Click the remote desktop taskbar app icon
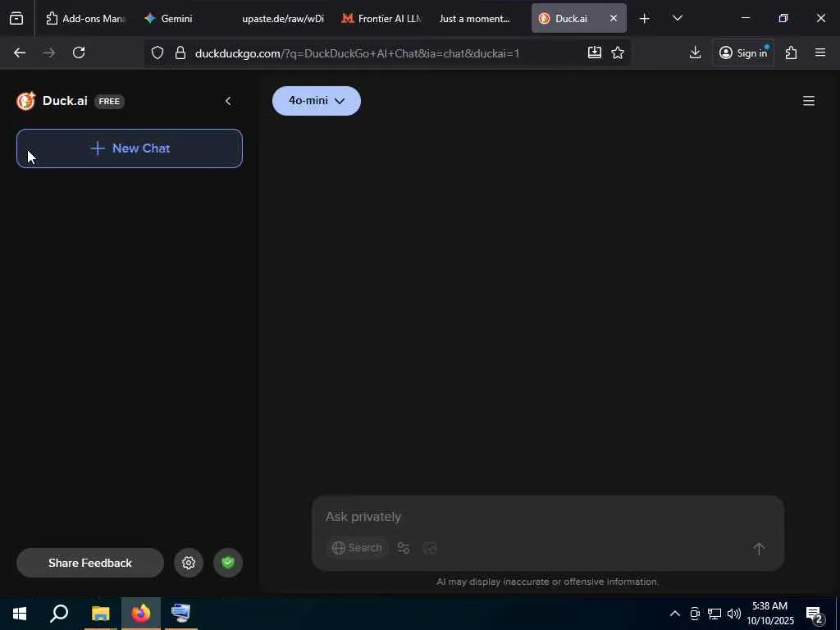Viewport: 840px width, 630px height. (x=181, y=614)
